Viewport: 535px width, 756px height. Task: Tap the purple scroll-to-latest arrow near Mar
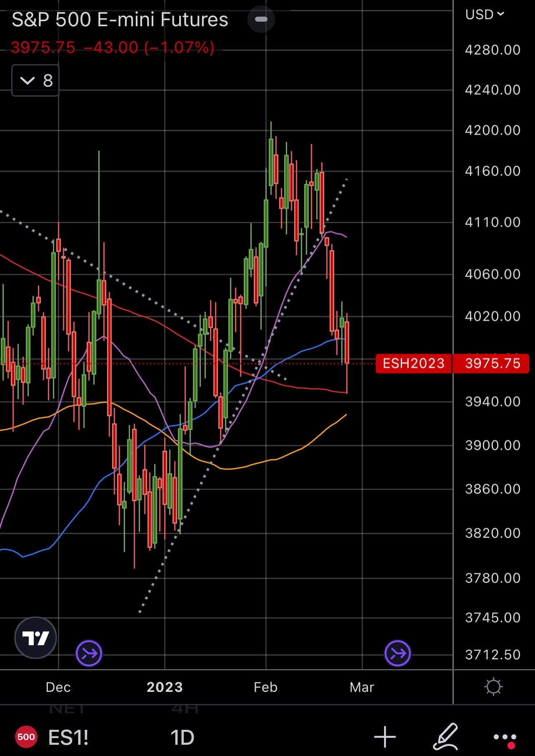[x=397, y=653]
